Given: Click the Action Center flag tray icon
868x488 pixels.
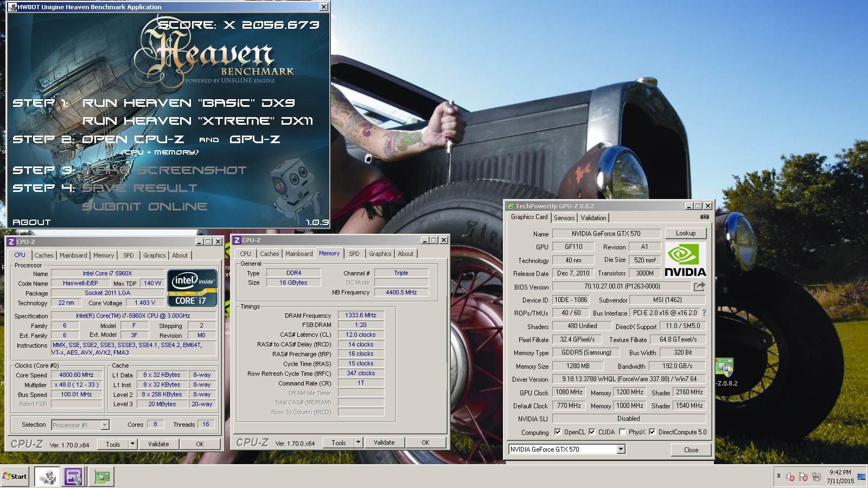Looking at the screenshot, I should [803, 477].
